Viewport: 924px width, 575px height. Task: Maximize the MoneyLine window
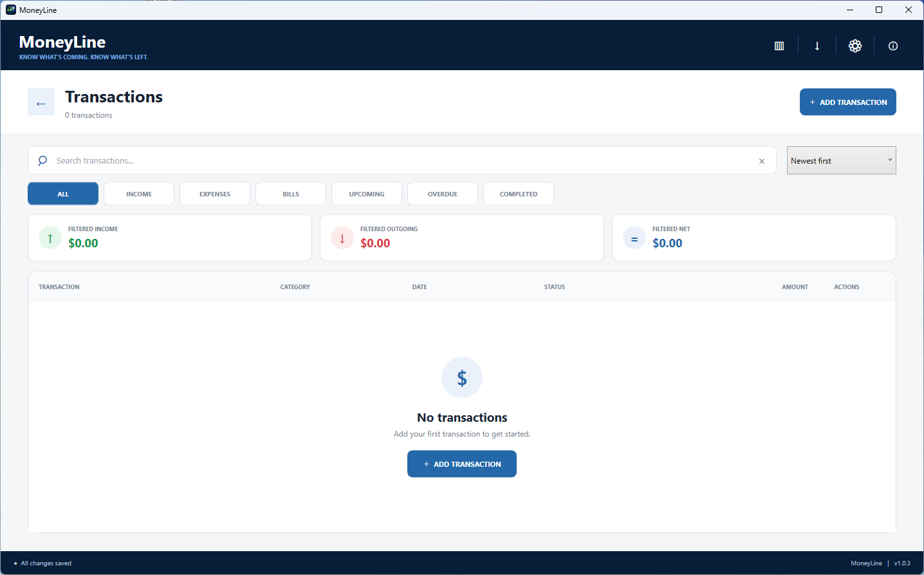point(879,10)
